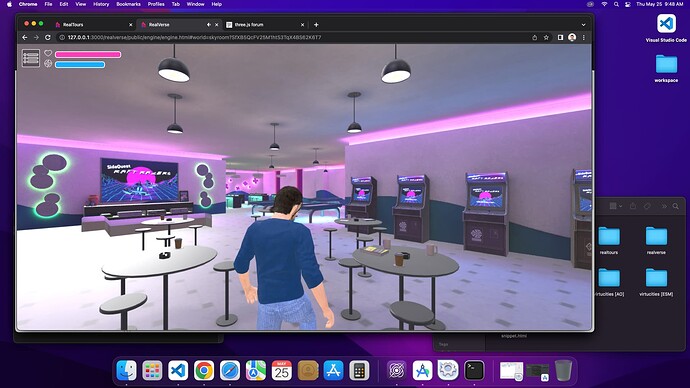This screenshot has height=388, width=690.
Task: Open the Bookmarks menu
Action: [x=128, y=4]
